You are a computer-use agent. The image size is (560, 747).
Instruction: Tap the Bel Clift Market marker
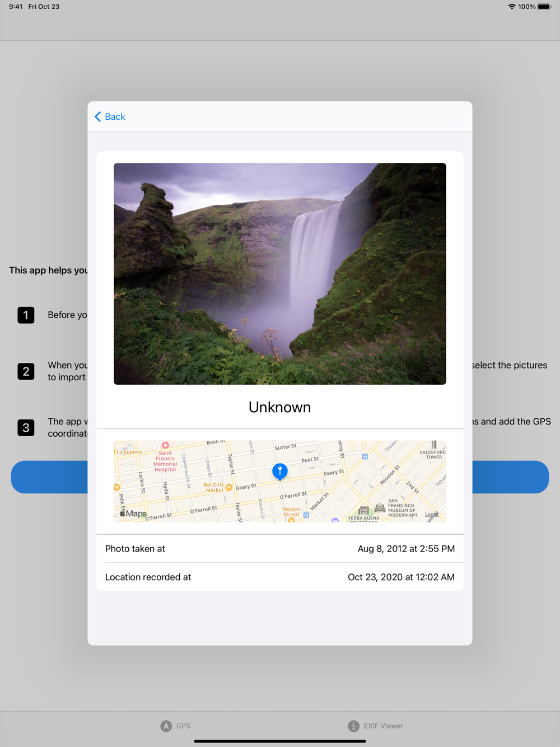(x=228, y=488)
